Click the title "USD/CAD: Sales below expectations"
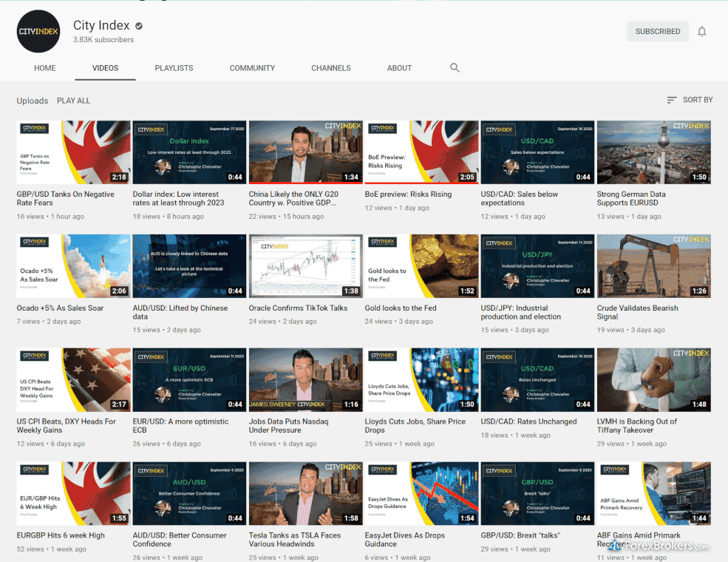 click(520, 198)
